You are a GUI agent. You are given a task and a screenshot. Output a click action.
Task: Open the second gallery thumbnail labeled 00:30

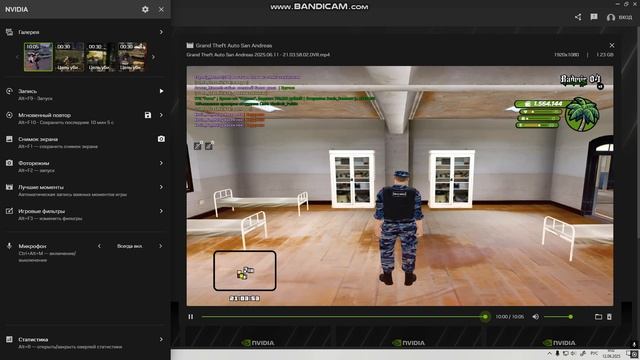(x=69, y=57)
